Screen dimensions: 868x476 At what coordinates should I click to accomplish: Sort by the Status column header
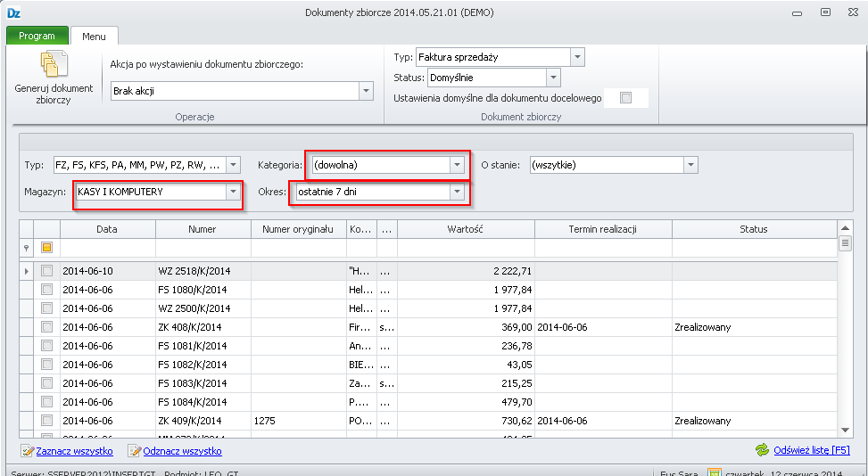click(754, 229)
